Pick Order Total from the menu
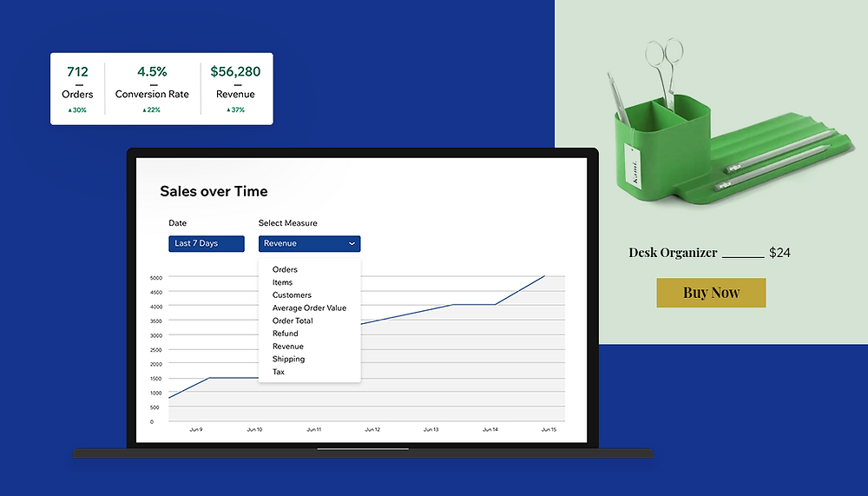Screen dimensions: 868x496 coord(293,321)
